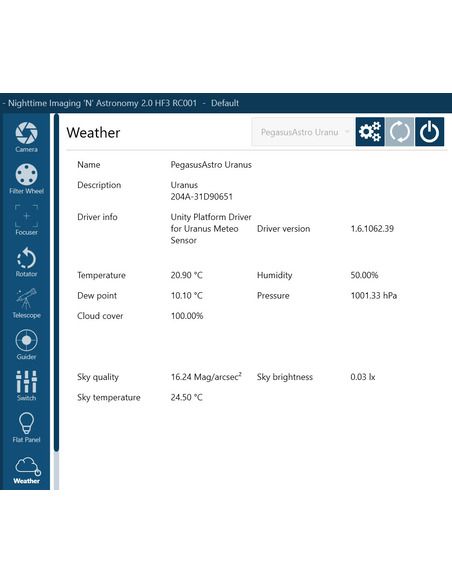Select the temperature value 20.90 °C
This screenshot has width=452, height=584.
coord(187,275)
